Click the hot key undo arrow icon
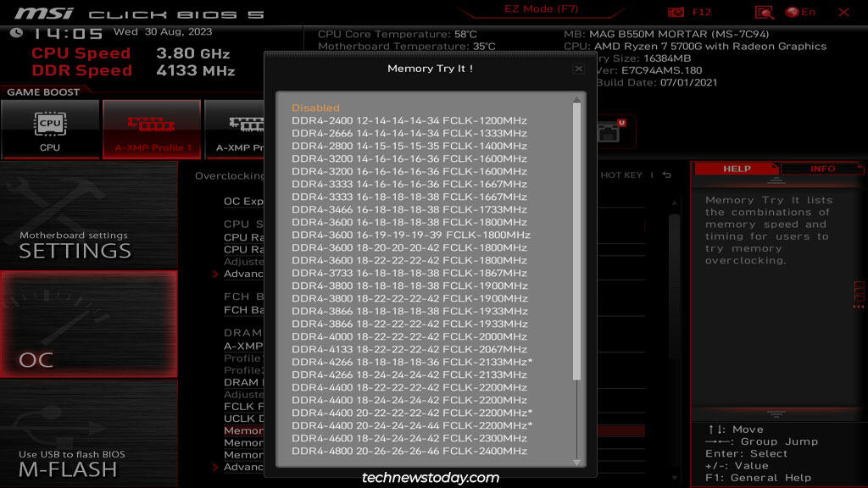Screen dimensions: 868x488 click(667, 175)
